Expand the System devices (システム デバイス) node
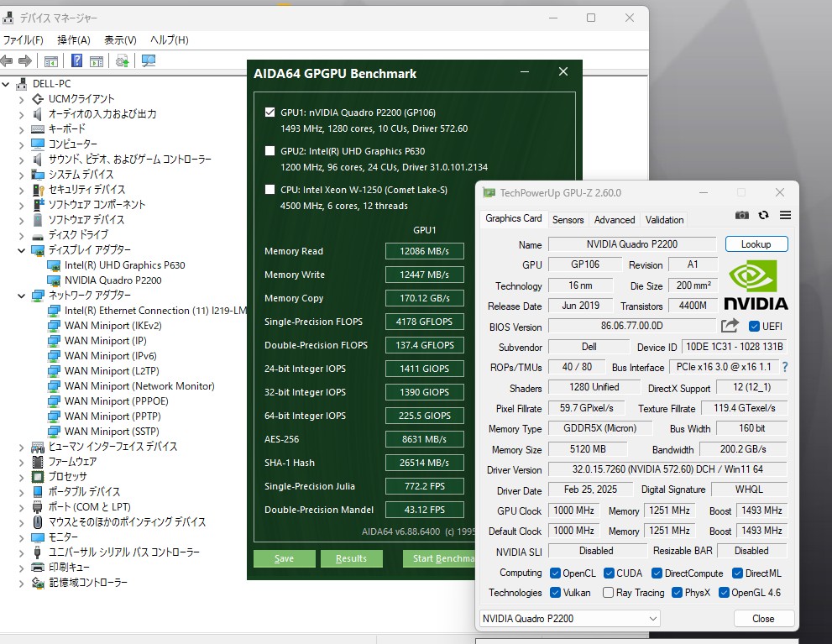832x644 pixels. [x=21, y=175]
